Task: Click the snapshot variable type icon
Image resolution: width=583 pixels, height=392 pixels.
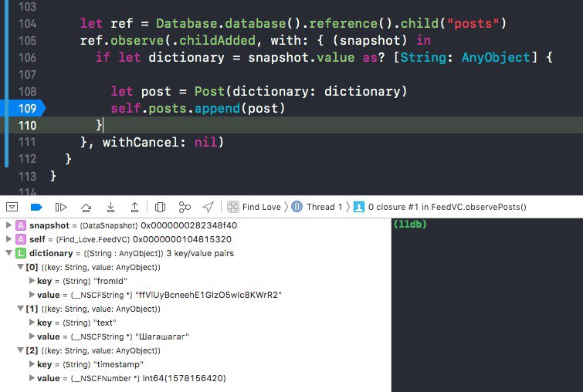Action: 21,225
